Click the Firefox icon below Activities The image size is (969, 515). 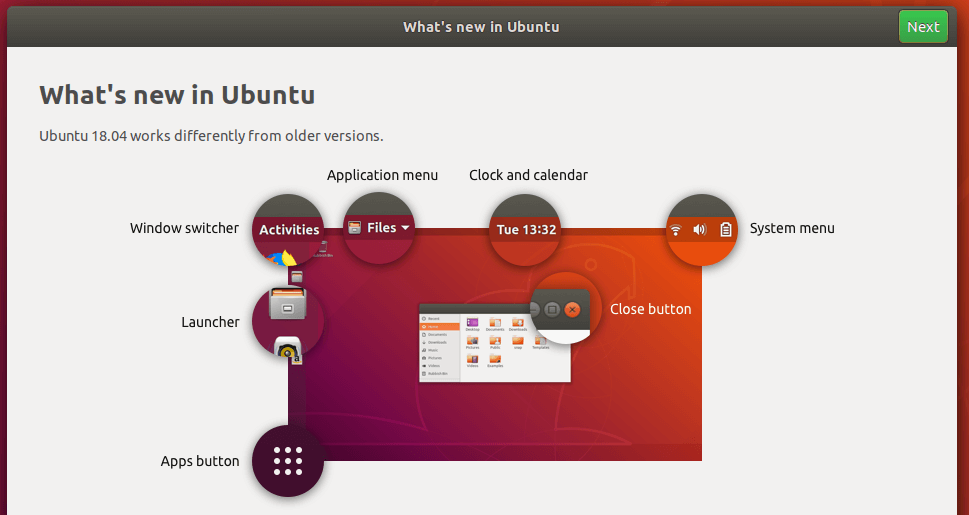277,258
